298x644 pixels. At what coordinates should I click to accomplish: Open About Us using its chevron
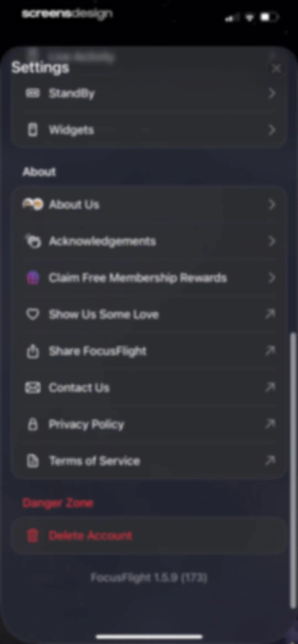click(x=272, y=205)
